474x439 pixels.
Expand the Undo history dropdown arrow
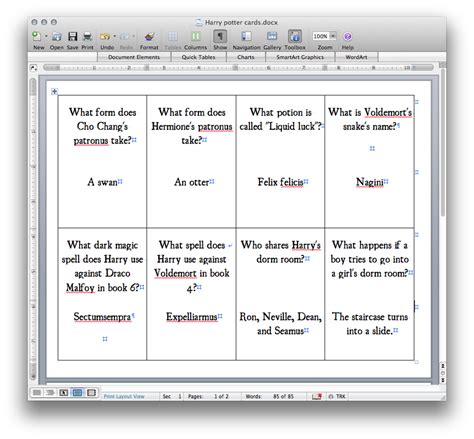coord(115,36)
